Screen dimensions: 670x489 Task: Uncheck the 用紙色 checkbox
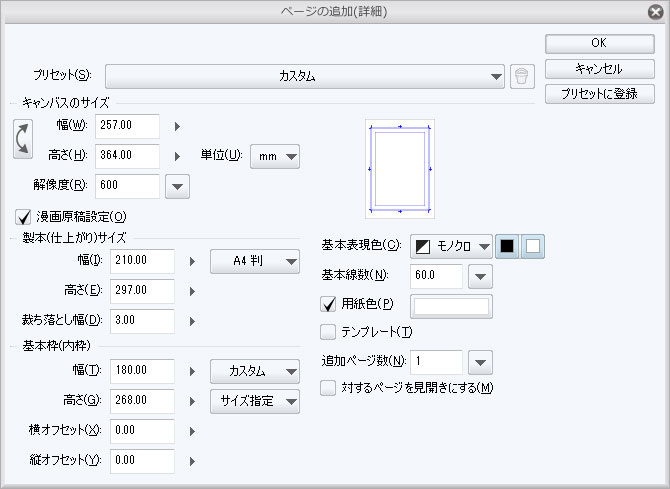(x=328, y=304)
